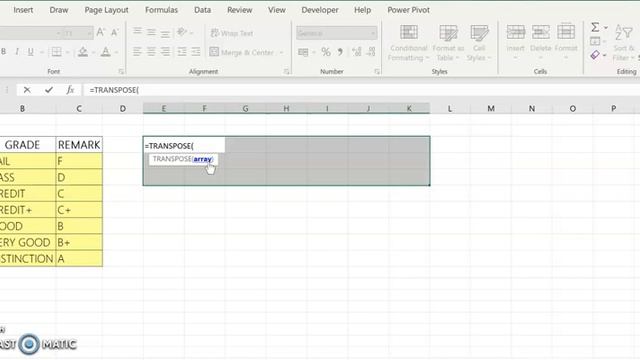Image resolution: width=640 pixels, height=360 pixels.
Task: Toggle Underline formatting
Action: pyautogui.click(x=31, y=52)
